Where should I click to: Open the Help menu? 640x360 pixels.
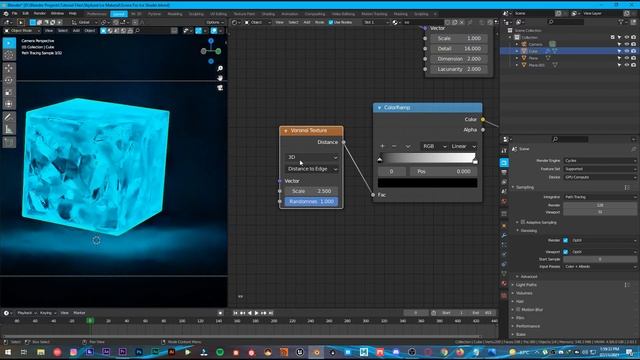point(73,13)
